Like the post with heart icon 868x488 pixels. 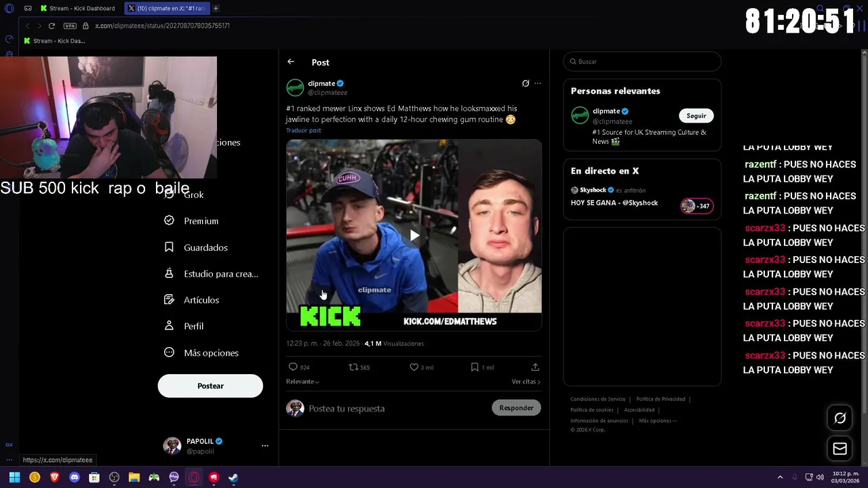414,367
